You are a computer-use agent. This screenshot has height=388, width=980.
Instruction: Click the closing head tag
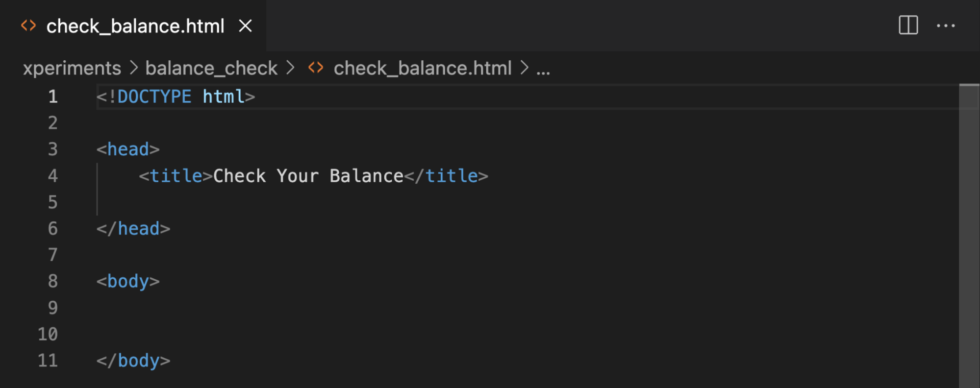click(x=133, y=229)
